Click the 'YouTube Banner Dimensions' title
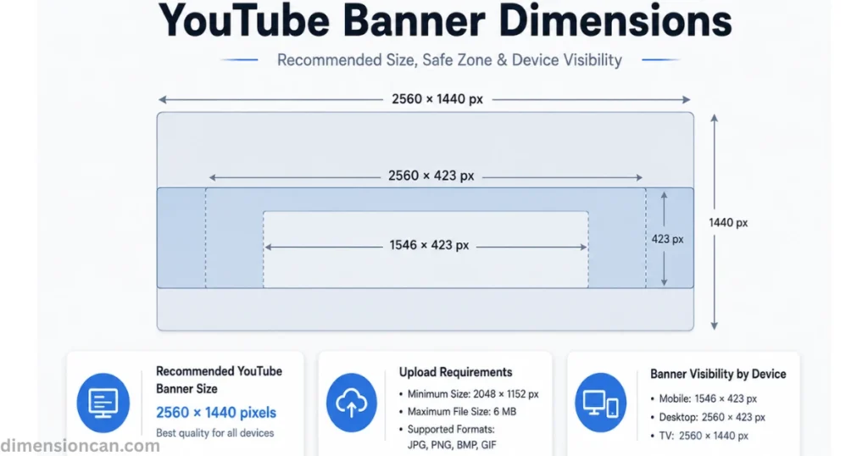Viewport: 868px width, 456px height. pos(445,20)
